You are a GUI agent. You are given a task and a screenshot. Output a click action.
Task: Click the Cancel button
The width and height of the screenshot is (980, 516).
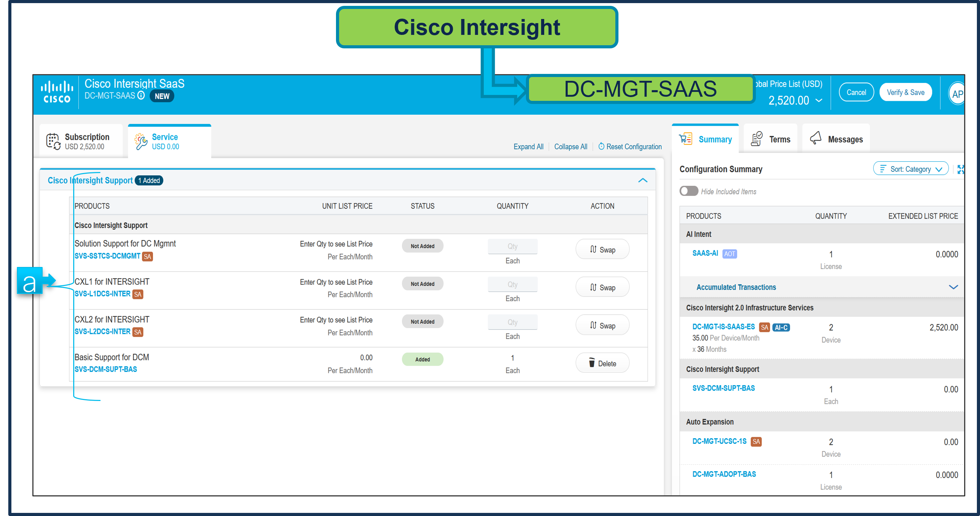[x=856, y=92]
